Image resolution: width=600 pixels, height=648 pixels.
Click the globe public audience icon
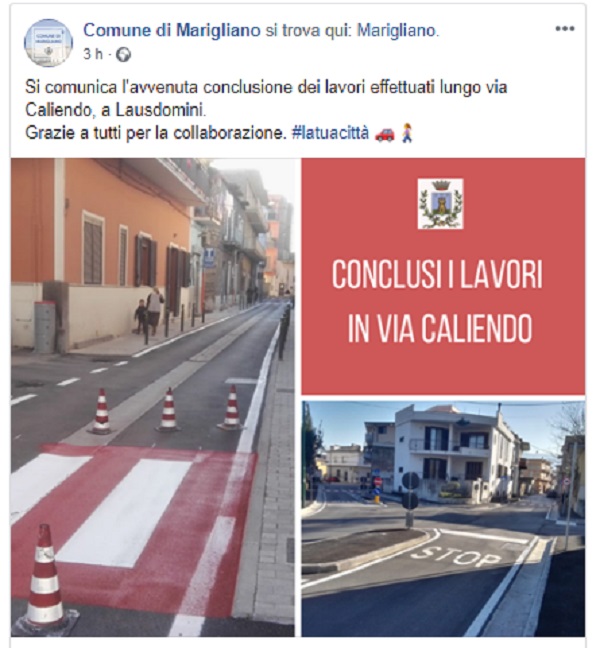[123, 55]
